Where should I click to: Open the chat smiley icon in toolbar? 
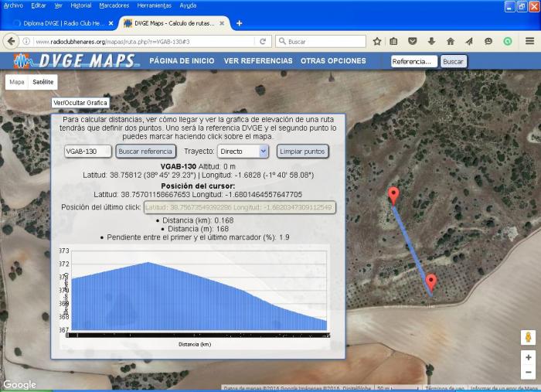(488, 42)
